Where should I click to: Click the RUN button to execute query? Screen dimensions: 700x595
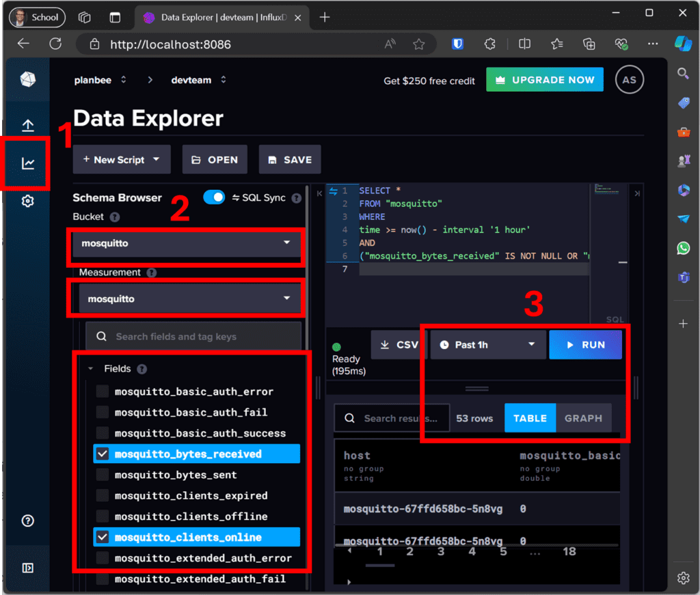585,344
